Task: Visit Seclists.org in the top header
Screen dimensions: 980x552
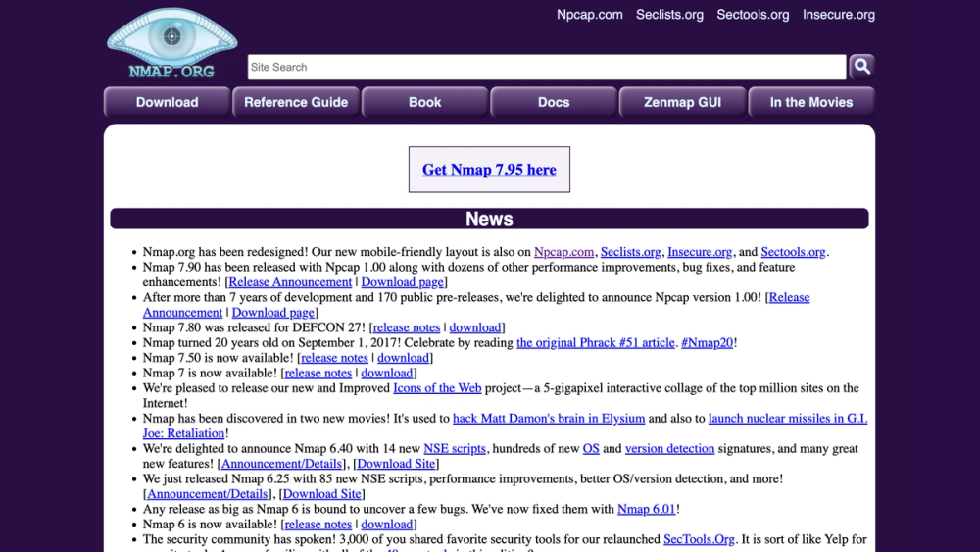Action: coord(669,15)
